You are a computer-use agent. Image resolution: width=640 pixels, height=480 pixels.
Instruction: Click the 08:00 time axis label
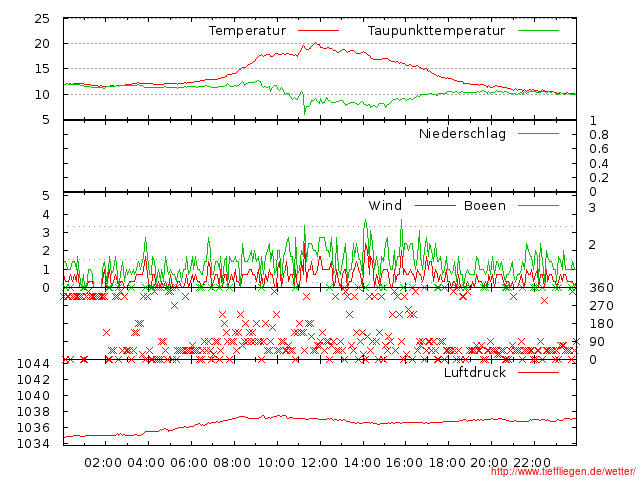point(232,463)
